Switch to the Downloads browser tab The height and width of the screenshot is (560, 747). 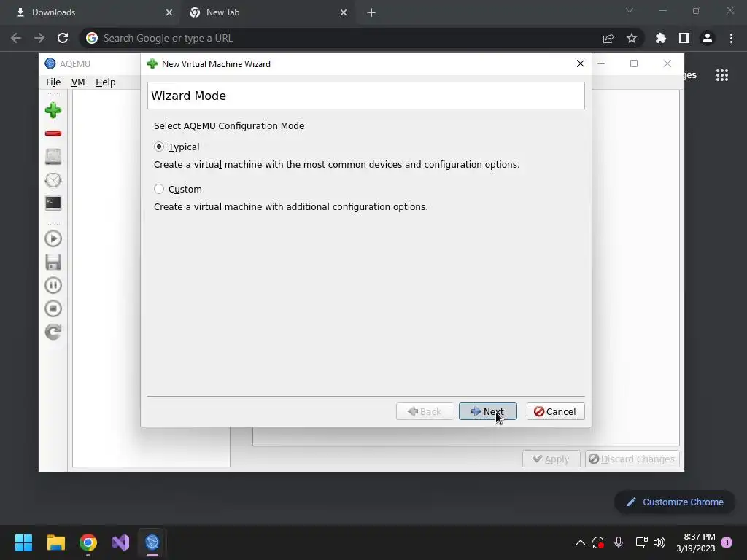coord(90,12)
